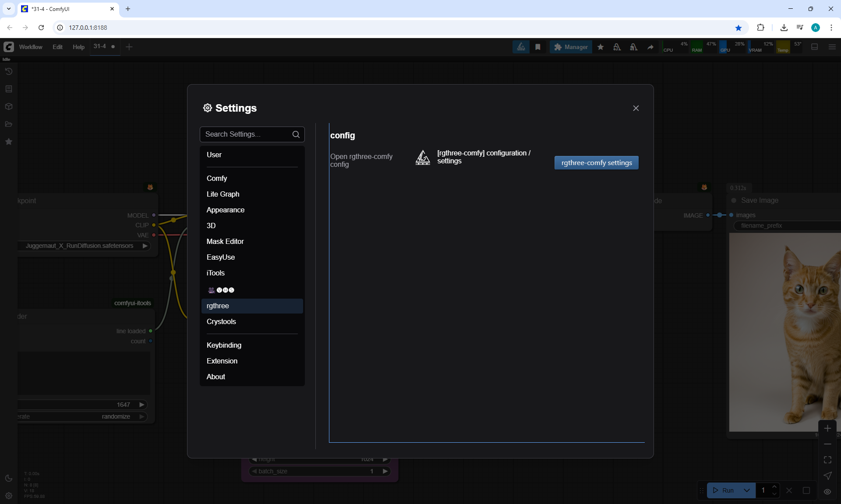Viewport: 841px width, 504px height.
Task: Expand the Run button dropdown arrow
Action: coord(746,490)
